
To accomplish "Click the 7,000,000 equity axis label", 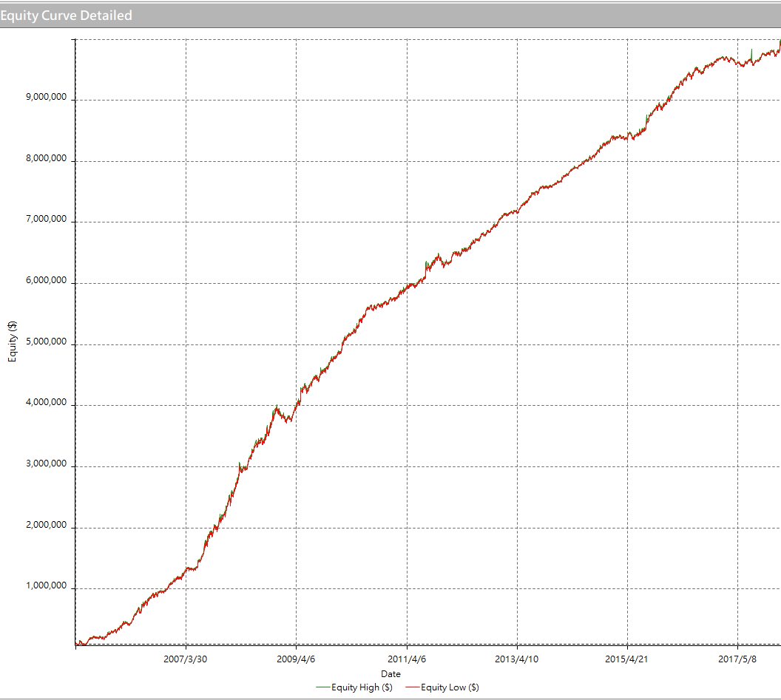I will 47,219.
